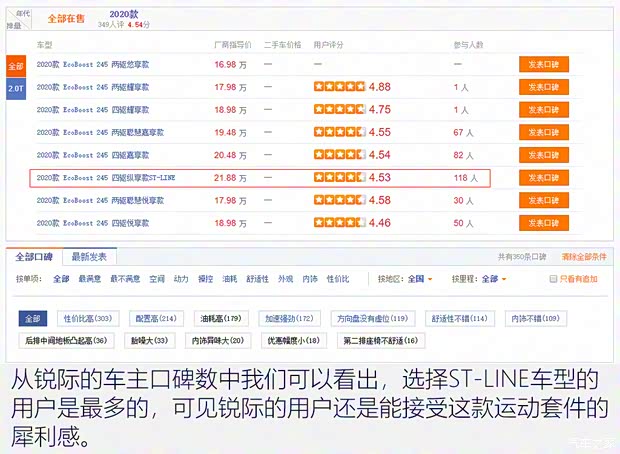Toggle the 油耗高(179) tag filter
Screen dimensions: 620x454
(x=219, y=318)
